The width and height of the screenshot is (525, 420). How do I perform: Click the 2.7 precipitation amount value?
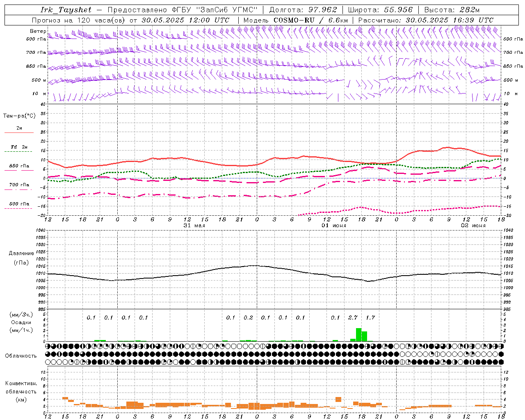353,317
